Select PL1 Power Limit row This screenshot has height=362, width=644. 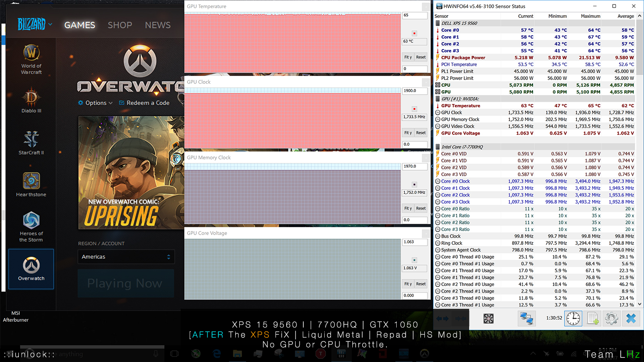point(535,71)
